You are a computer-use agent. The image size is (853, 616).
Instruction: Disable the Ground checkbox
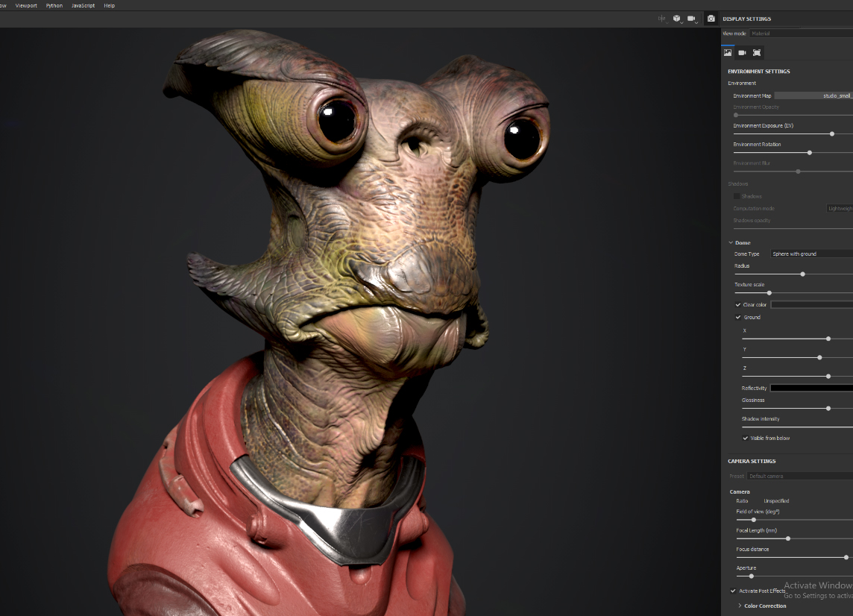click(738, 317)
